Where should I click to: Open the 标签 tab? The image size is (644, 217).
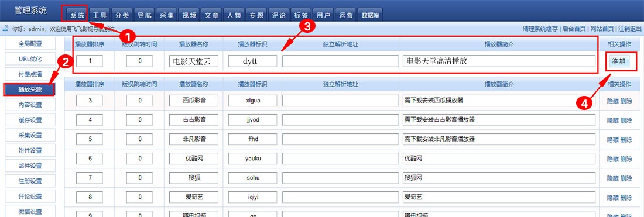tap(301, 15)
